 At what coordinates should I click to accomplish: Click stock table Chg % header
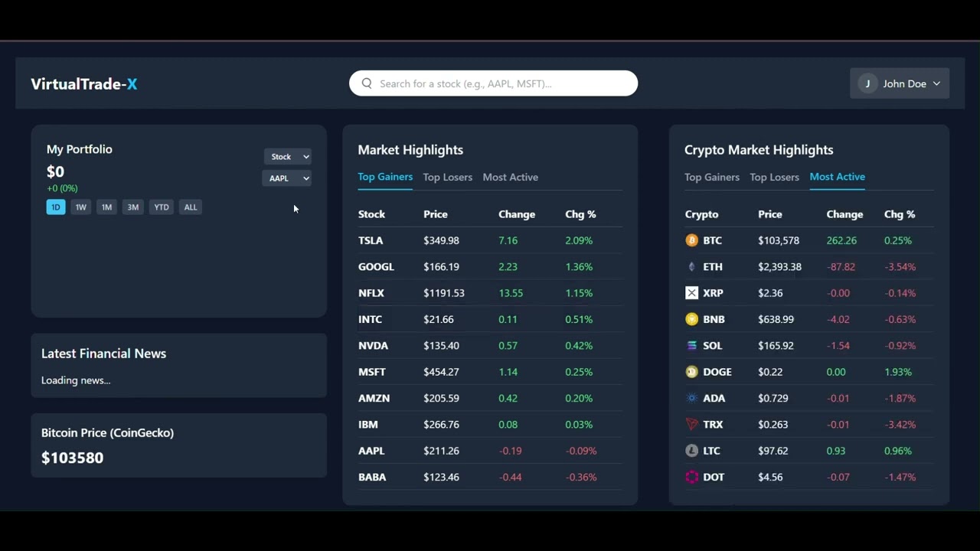580,214
